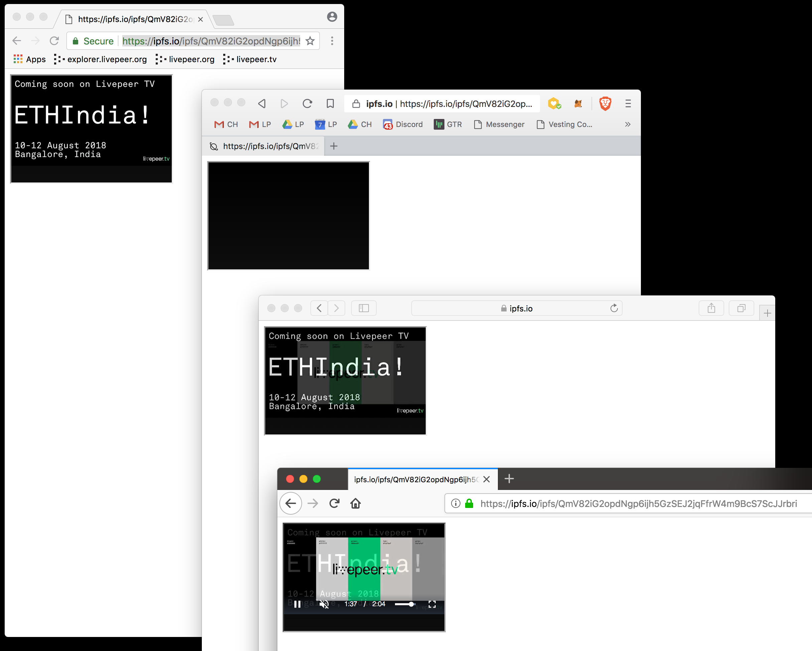Close the Chrome ipfs.io tab
812x651 pixels.
click(x=200, y=19)
